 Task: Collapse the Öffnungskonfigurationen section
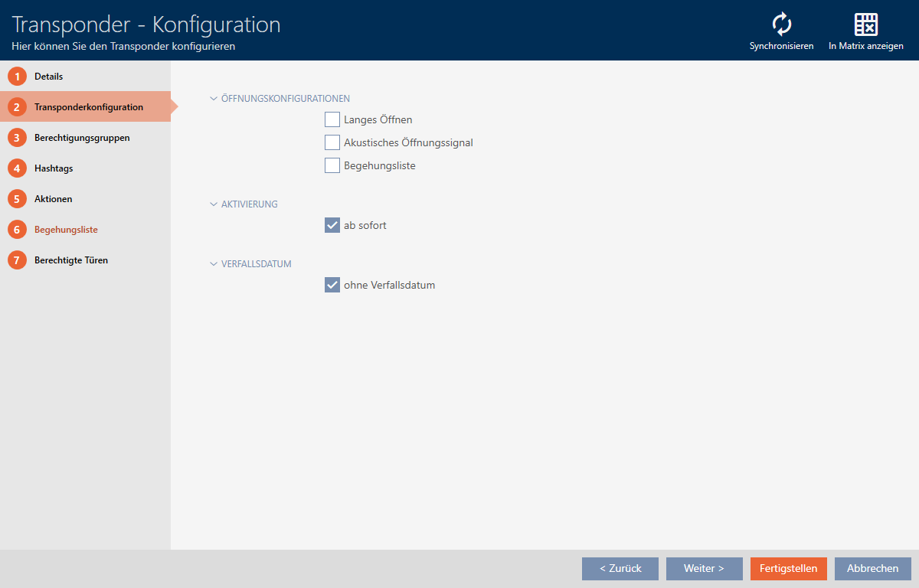(214, 99)
